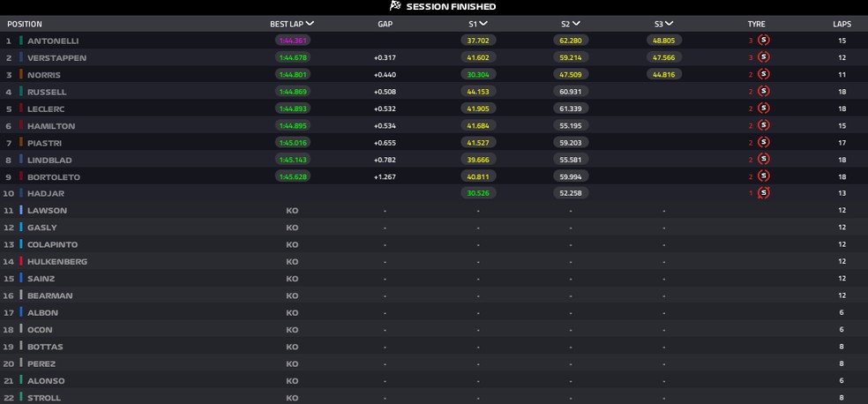Viewport: 868px width, 404px height.
Task: Click Antonelli's soft tyre icon
Action: (x=764, y=40)
